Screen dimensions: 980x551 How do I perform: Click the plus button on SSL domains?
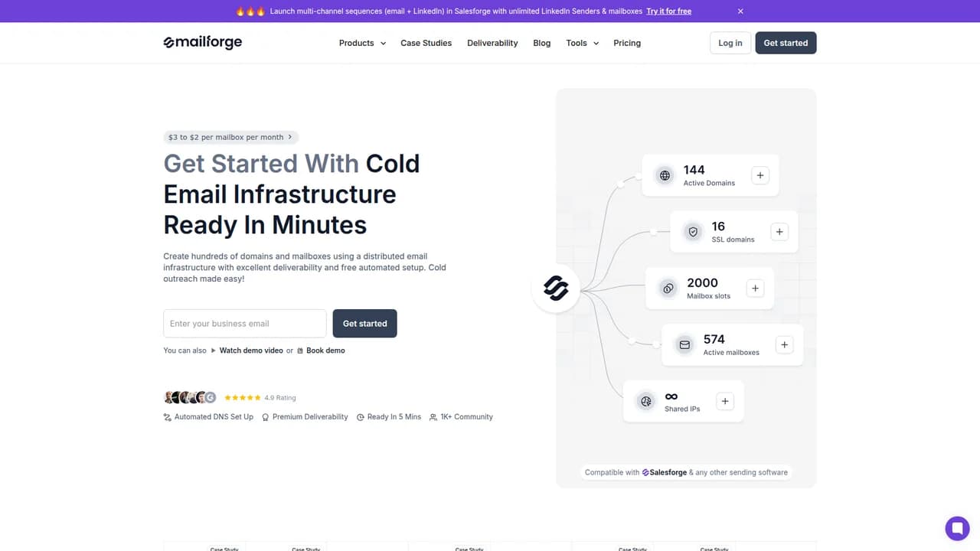[x=779, y=232]
